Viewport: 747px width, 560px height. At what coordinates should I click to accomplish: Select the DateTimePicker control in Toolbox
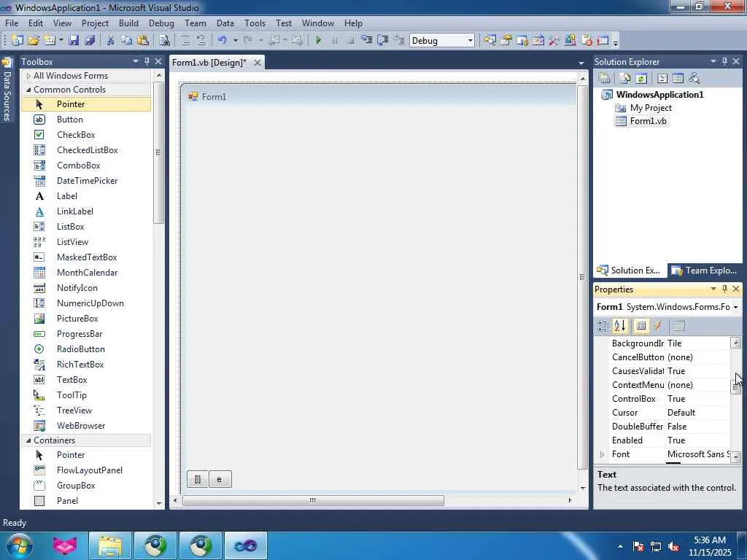(88, 181)
